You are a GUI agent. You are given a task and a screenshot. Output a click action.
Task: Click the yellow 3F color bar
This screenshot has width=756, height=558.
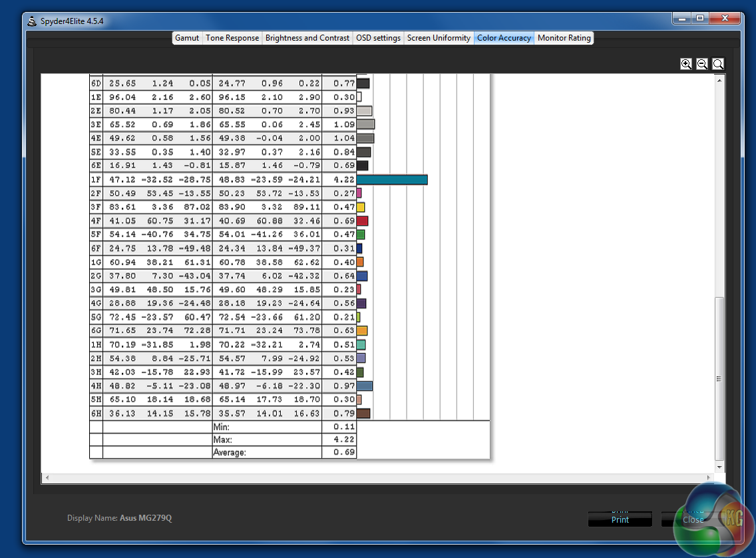point(361,207)
